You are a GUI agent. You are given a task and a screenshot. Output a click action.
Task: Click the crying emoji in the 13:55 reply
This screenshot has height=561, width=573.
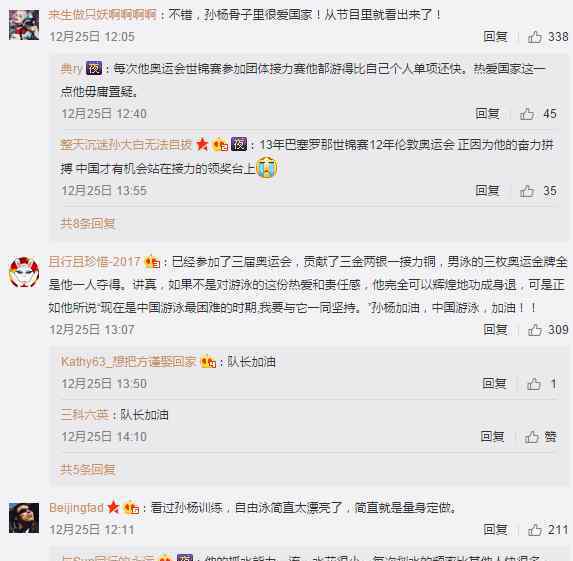266,168
